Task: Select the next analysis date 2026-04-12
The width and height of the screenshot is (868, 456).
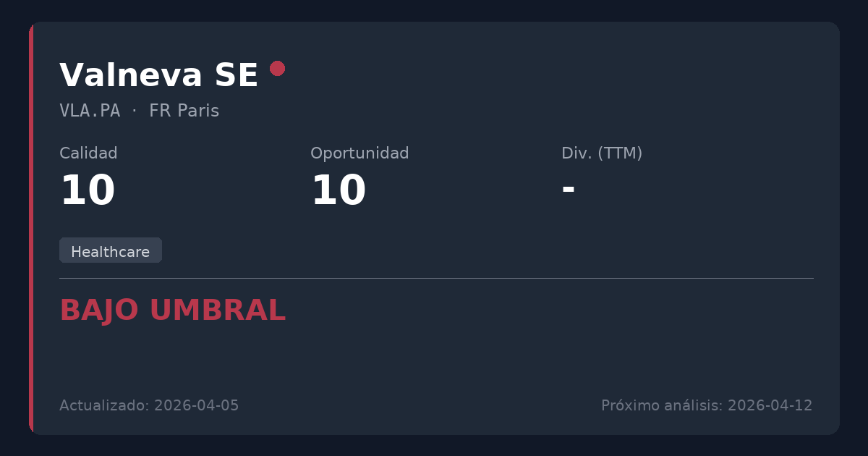Action: (770, 405)
